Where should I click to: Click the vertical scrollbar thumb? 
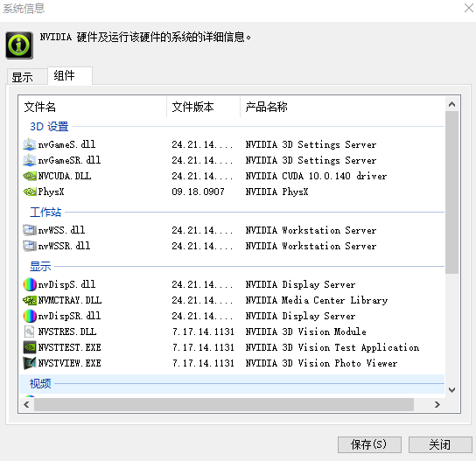click(x=451, y=192)
